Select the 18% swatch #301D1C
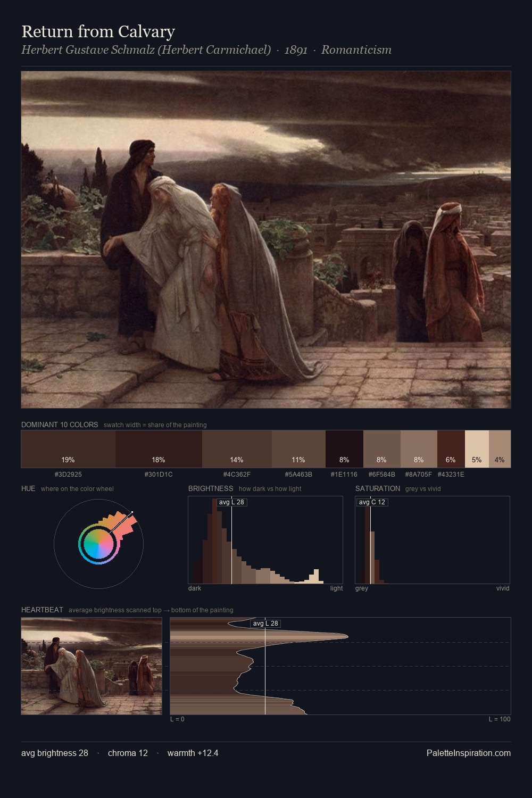 pyautogui.click(x=159, y=449)
